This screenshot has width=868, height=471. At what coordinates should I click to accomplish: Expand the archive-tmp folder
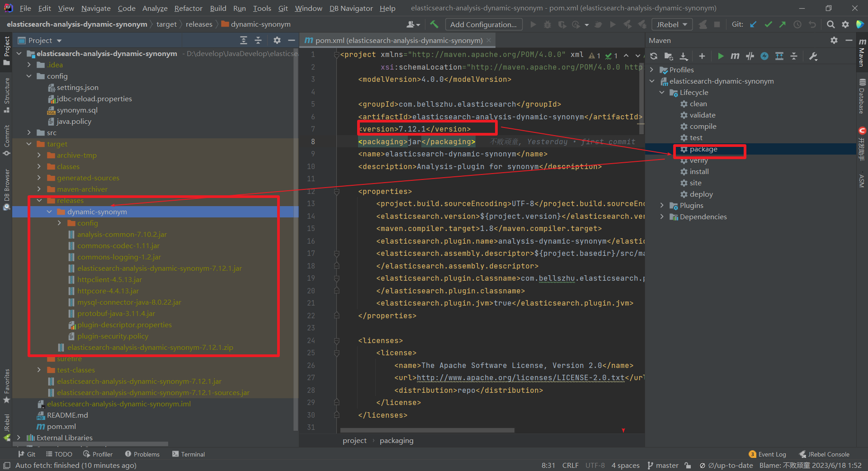pos(39,155)
